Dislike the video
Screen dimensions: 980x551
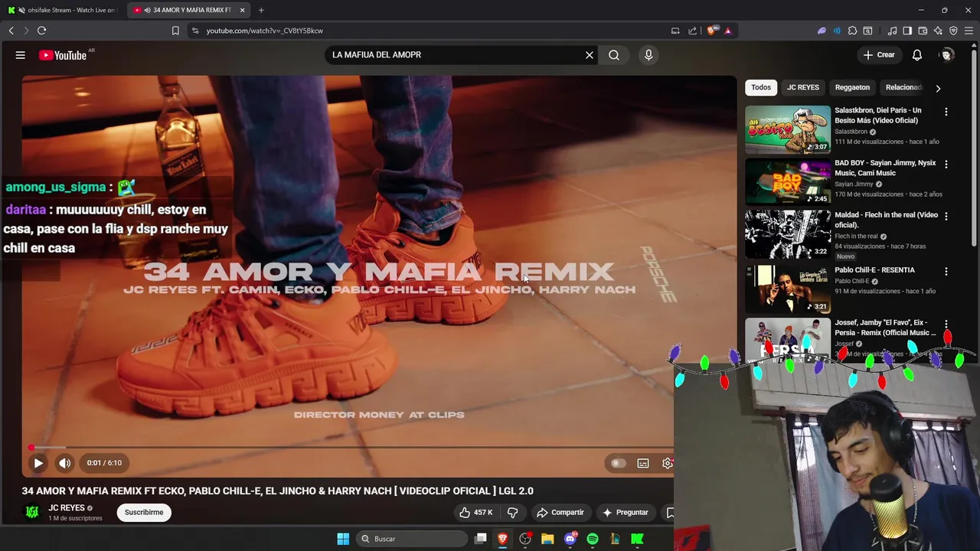click(x=513, y=512)
